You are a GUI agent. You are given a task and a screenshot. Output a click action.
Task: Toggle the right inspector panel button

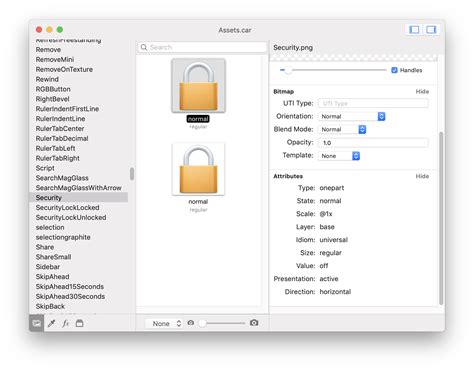(431, 30)
